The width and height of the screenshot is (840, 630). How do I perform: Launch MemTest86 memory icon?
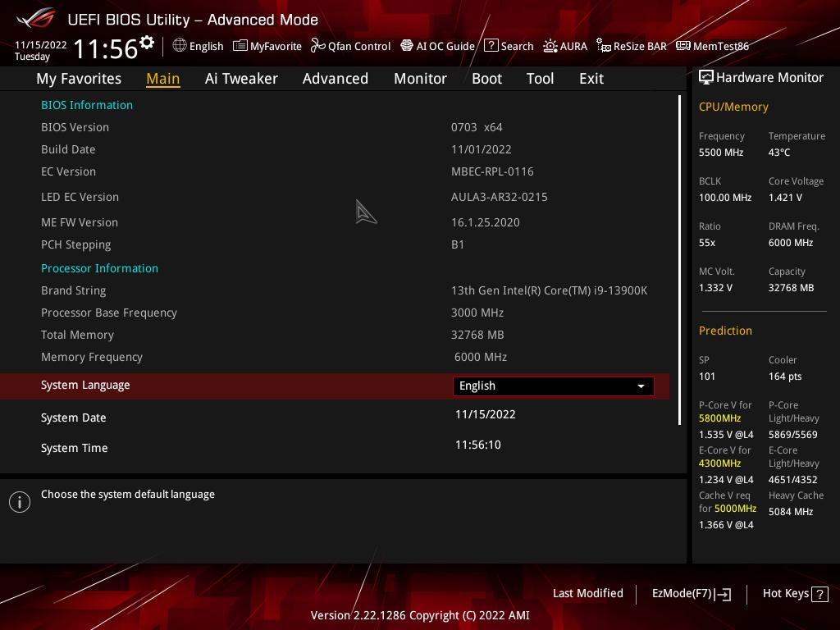point(683,46)
